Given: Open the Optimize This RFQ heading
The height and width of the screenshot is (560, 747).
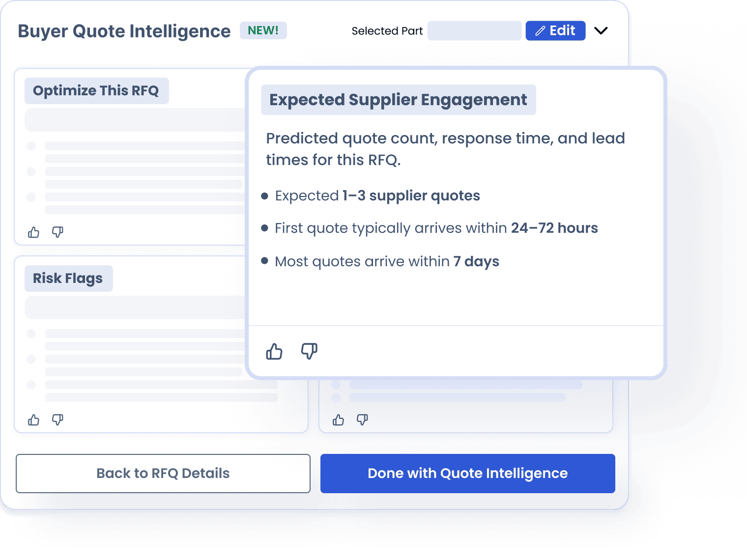Looking at the screenshot, I should coord(96,91).
